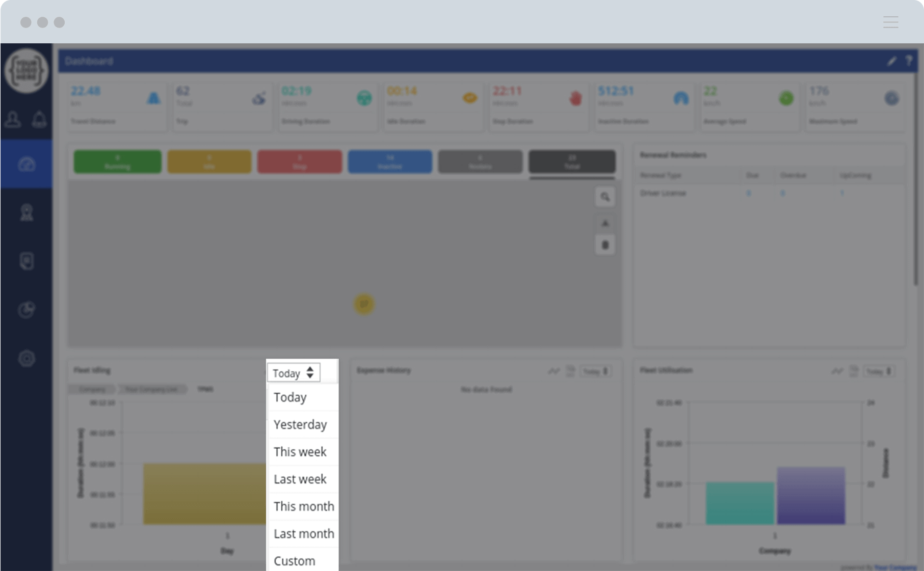Click the notification bell icon
This screenshot has height=571, width=924.
(39, 120)
